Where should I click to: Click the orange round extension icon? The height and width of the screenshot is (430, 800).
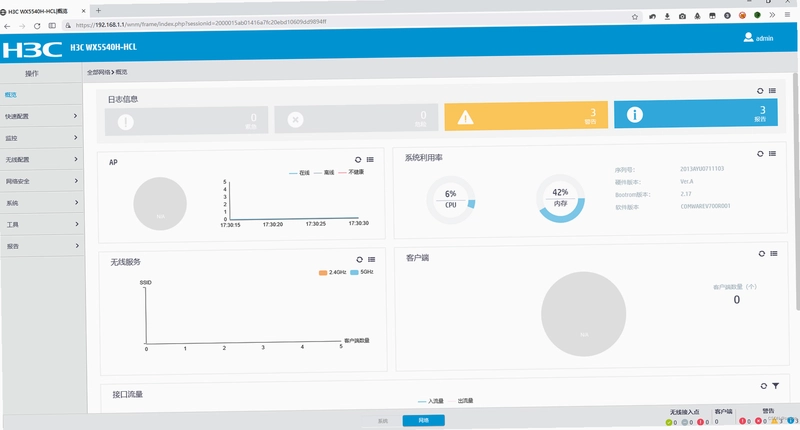(742, 15)
